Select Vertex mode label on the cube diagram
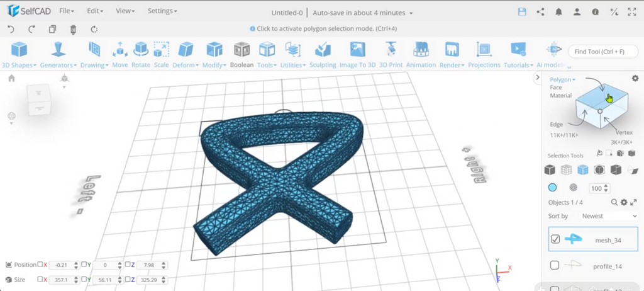The height and width of the screenshot is (291, 644). point(624,132)
